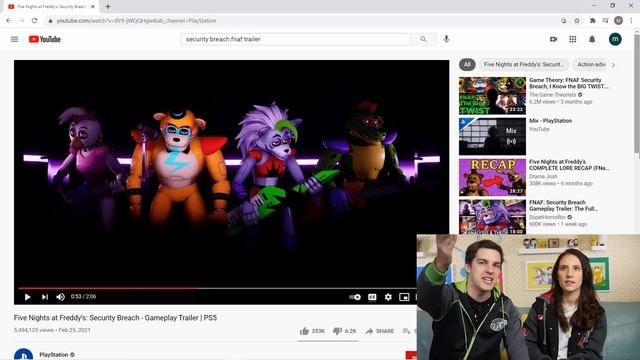Open a new browser tab
Image resolution: width=640 pixels, height=360 pixels.
[108, 7]
